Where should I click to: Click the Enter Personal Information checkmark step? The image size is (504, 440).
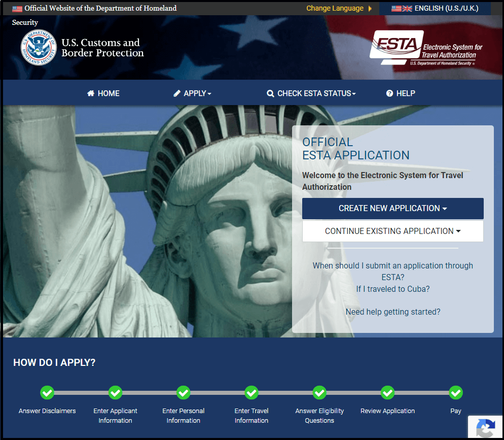coord(184,393)
